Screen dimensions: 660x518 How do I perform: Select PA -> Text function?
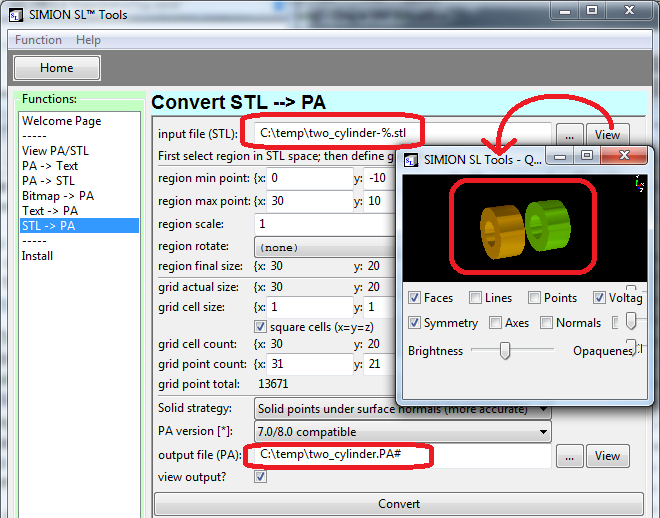coord(50,166)
